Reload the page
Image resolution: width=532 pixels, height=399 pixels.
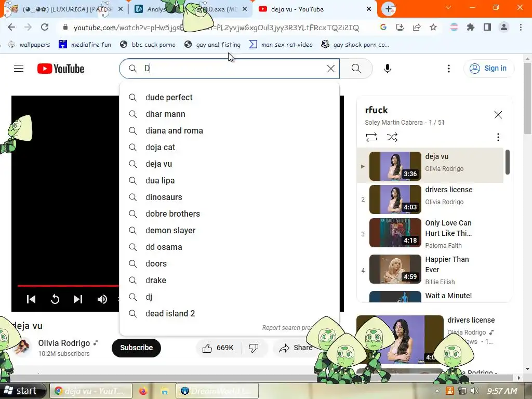[45, 27]
